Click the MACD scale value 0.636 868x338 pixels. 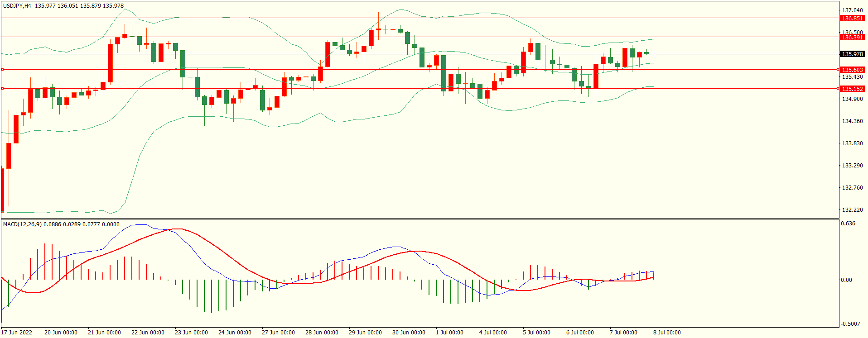(x=848, y=224)
